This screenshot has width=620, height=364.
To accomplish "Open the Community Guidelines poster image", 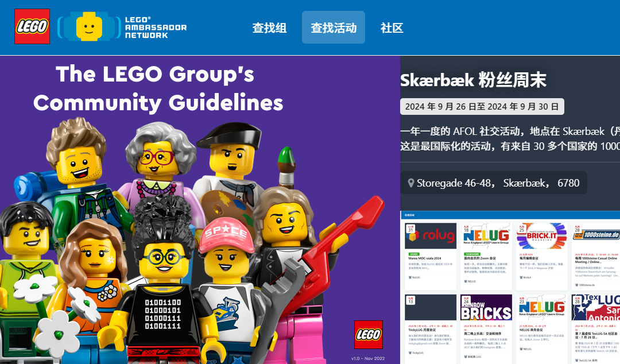I will tap(200, 210).
